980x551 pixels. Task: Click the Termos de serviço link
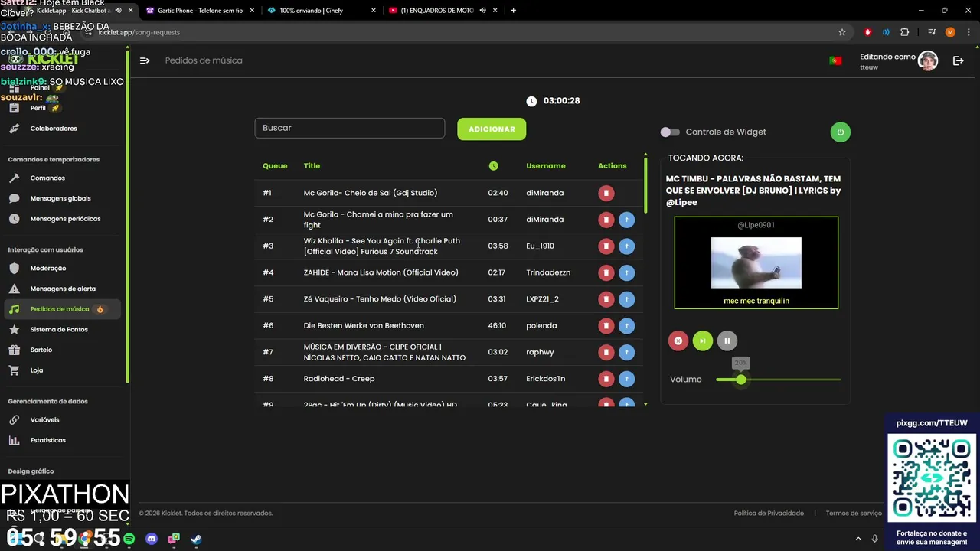coord(854,514)
